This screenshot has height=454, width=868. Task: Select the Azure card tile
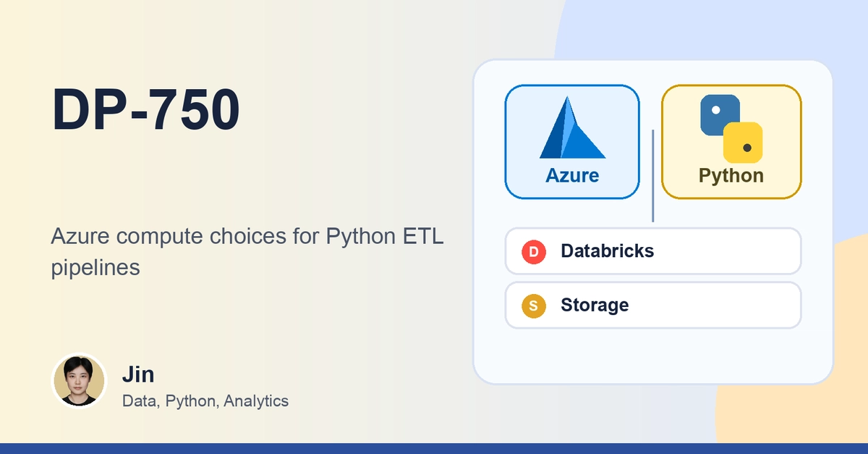pos(572,142)
